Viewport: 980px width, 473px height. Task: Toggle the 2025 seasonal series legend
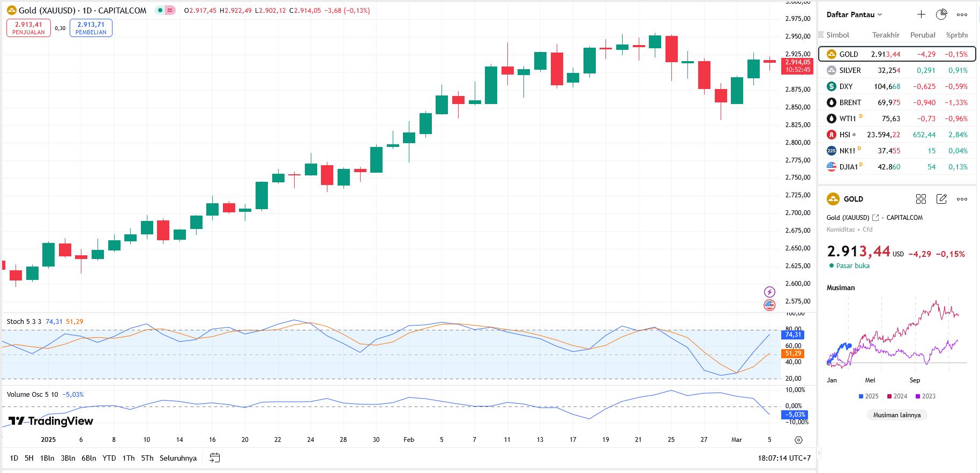[x=868, y=396]
